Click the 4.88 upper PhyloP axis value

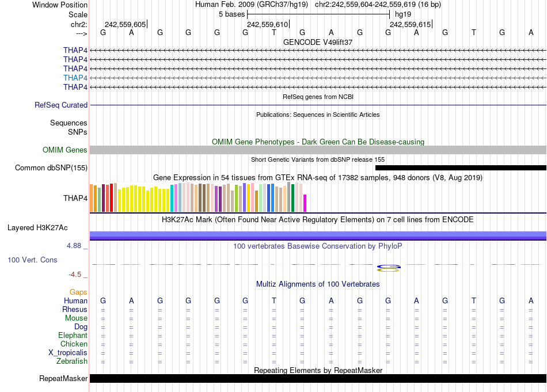[x=74, y=246]
